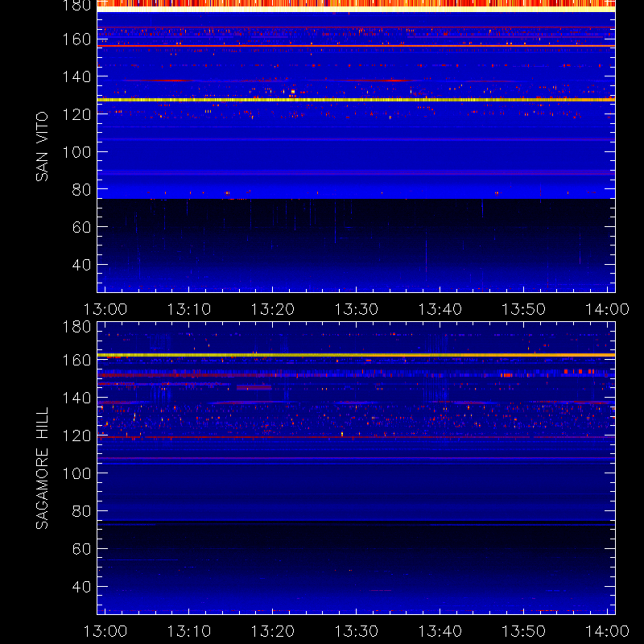Click the SAN VITO axis title
The height and width of the screenshot is (644, 644).
click(42, 147)
